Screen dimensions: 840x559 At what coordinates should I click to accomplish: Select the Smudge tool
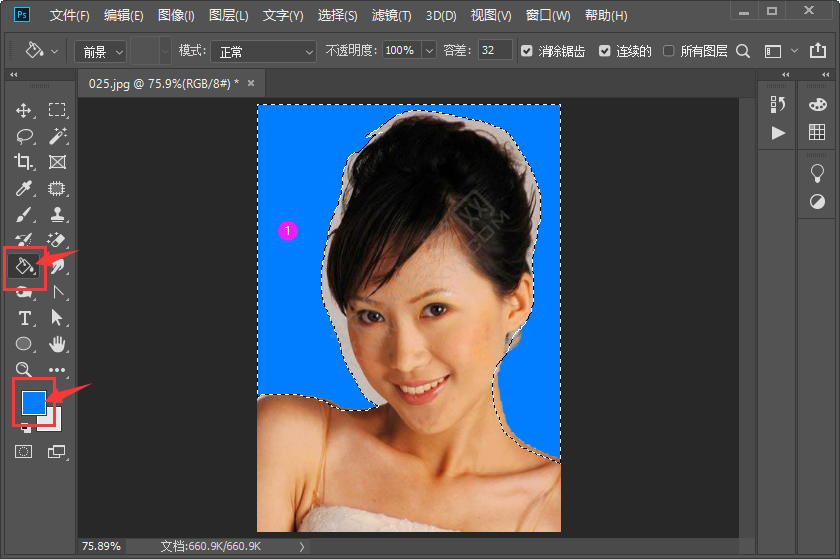[x=58, y=266]
